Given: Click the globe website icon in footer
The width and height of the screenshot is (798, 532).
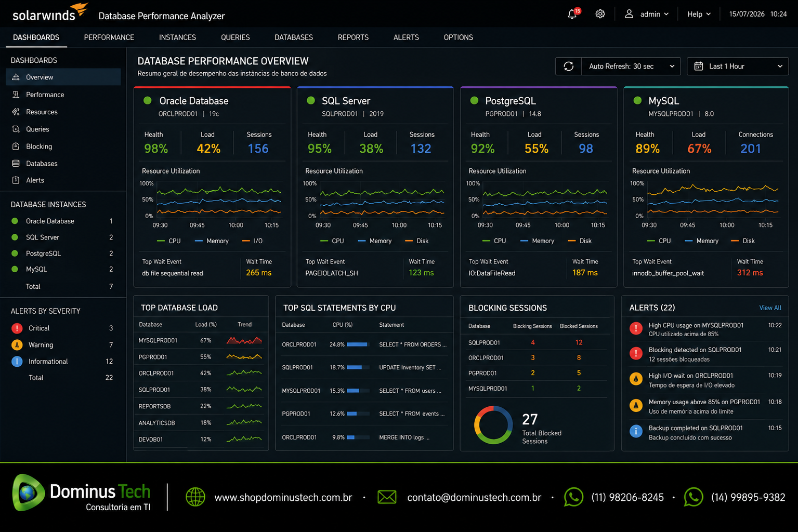Looking at the screenshot, I should (x=195, y=497).
